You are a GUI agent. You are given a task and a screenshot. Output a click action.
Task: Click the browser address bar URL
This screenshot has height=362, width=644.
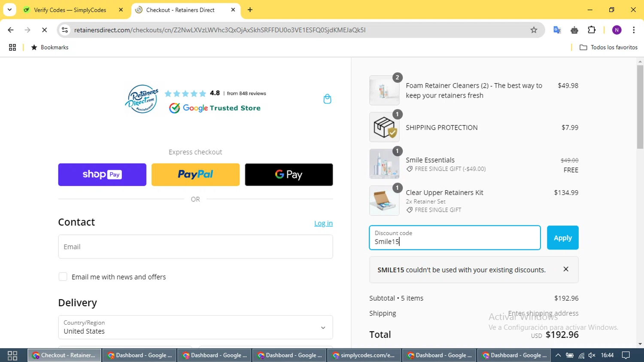point(220,30)
